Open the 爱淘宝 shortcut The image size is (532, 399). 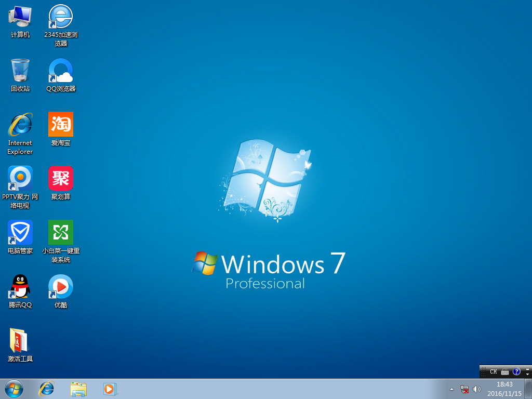[60, 125]
